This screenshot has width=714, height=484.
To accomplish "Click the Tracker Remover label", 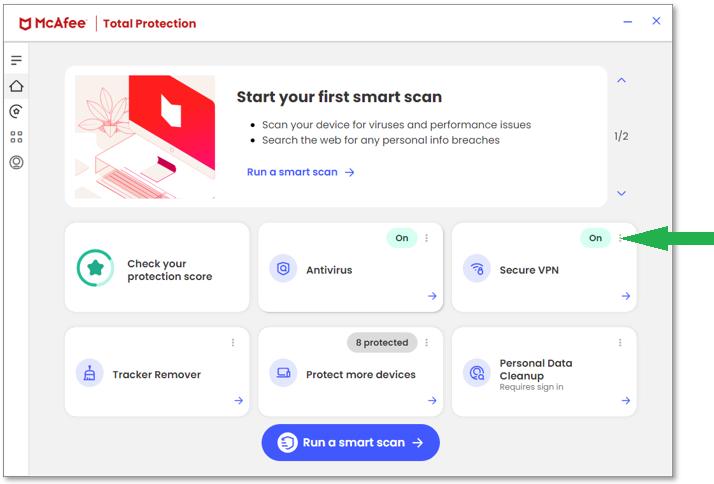I will click(x=157, y=374).
